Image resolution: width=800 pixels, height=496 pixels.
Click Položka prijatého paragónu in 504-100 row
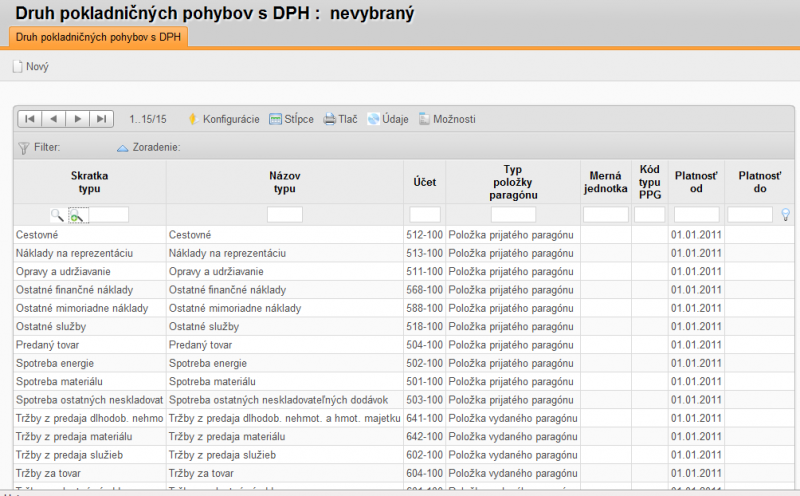click(511, 345)
